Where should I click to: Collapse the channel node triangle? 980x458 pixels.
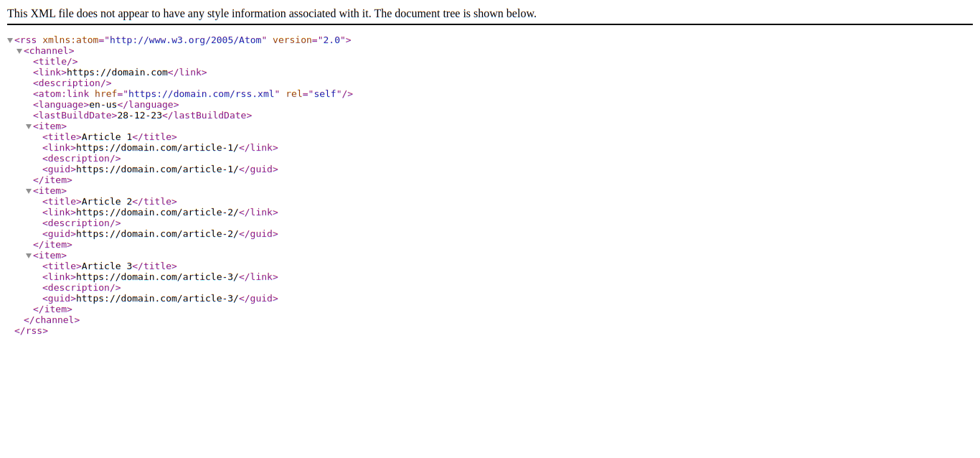pos(19,51)
